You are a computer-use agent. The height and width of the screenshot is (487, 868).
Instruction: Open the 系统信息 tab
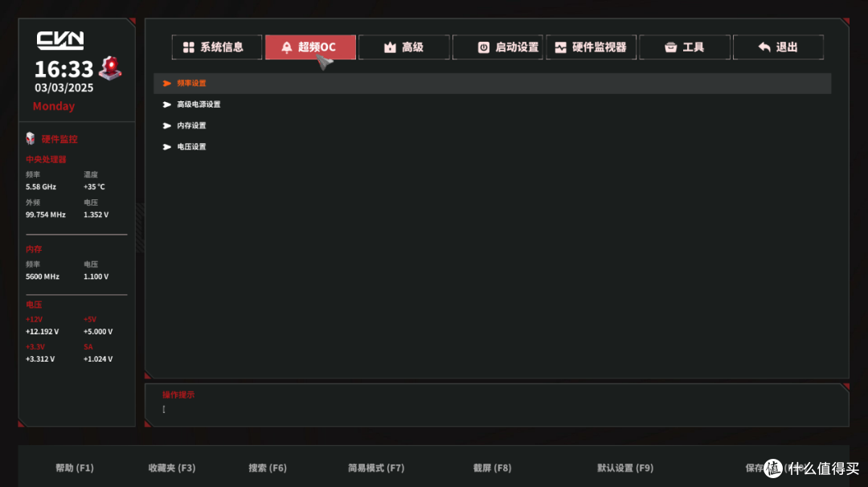216,47
